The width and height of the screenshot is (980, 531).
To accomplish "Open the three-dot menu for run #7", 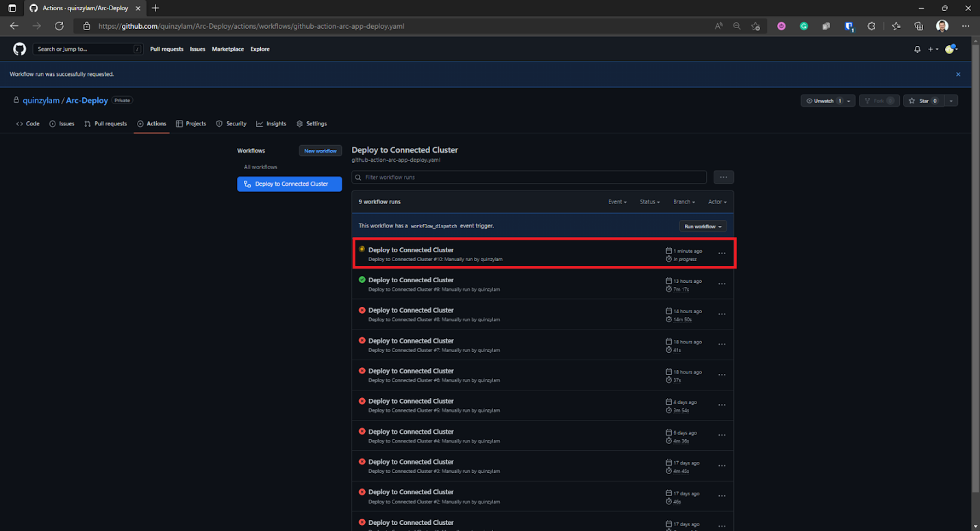I will [722, 345].
